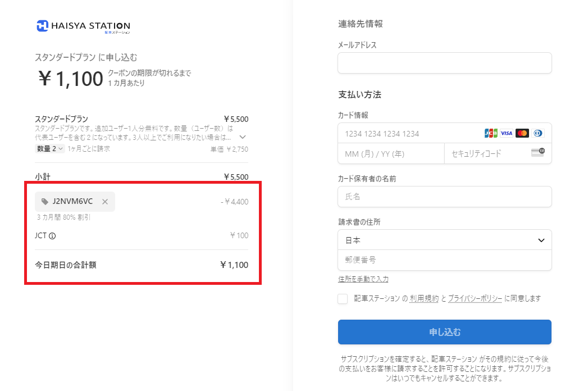
Task: Click the Diners Club logo
Action: [538, 133]
